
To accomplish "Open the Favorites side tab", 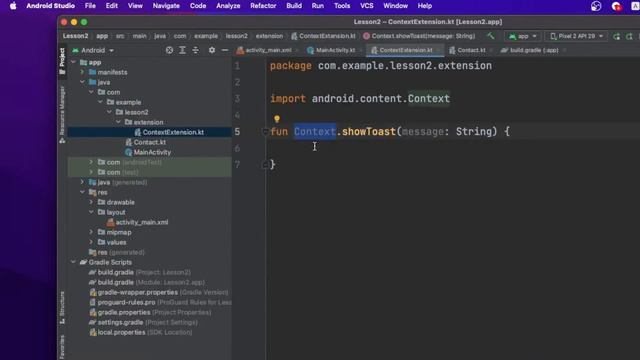I will (x=62, y=347).
